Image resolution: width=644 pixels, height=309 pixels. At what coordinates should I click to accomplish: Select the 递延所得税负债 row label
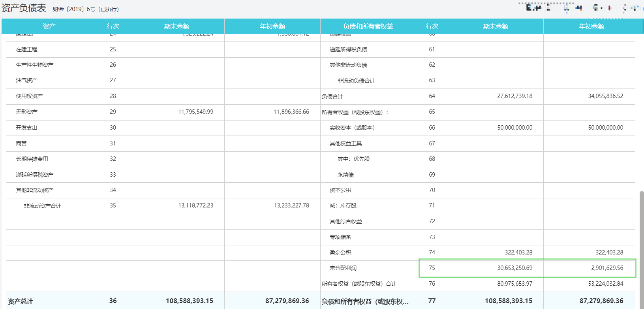click(x=348, y=49)
